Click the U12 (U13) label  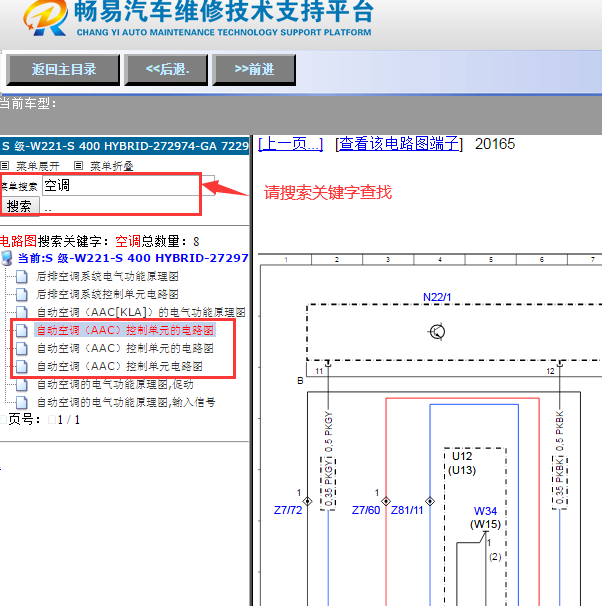(x=462, y=463)
